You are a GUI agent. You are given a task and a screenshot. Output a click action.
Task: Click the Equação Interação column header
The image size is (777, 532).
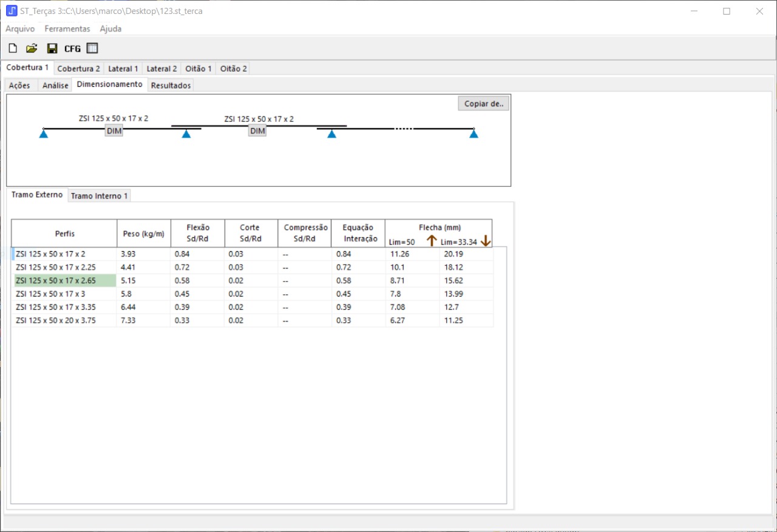(x=359, y=234)
